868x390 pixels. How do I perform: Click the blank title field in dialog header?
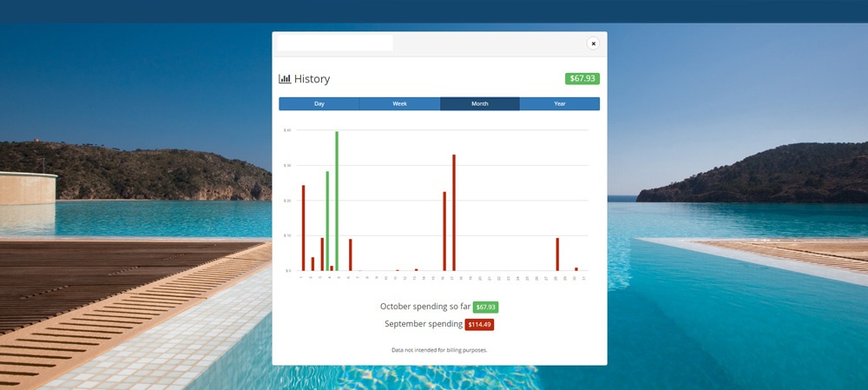coord(334,43)
